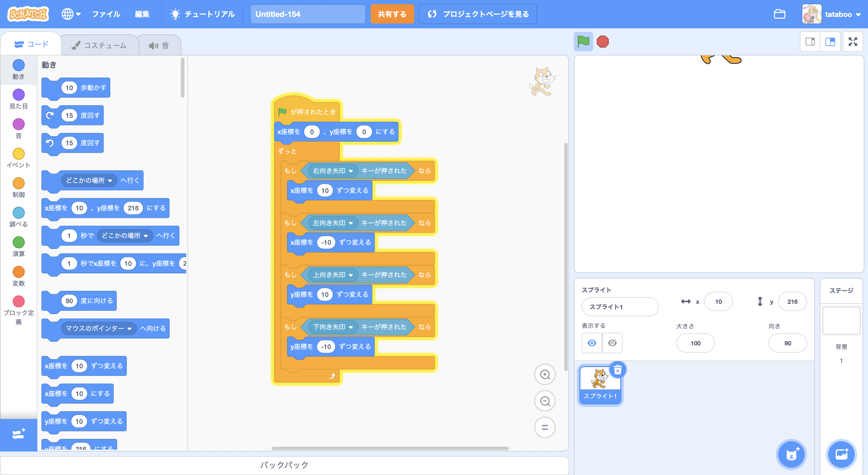
Task: Select the 制御 orange category circle
Action: point(18,184)
